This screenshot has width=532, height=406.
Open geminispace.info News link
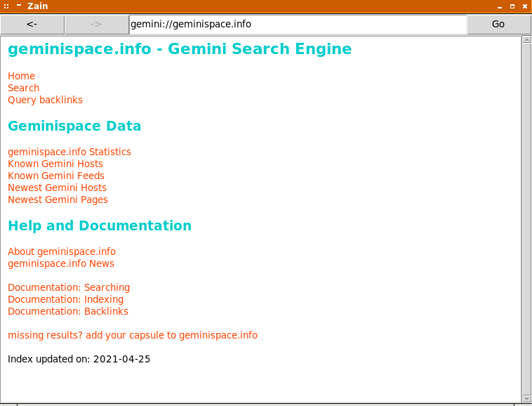click(x=61, y=263)
